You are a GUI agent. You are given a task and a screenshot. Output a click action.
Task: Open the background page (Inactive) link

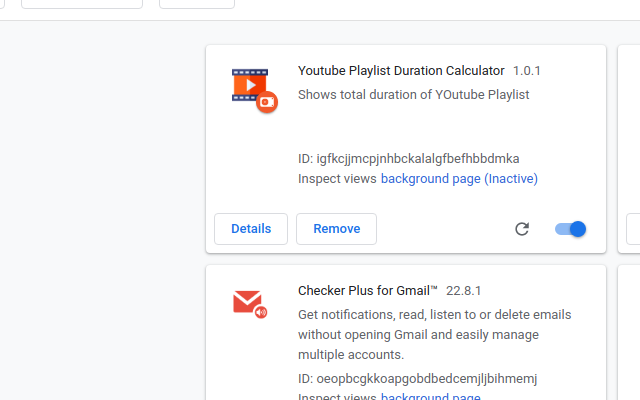pos(459,179)
